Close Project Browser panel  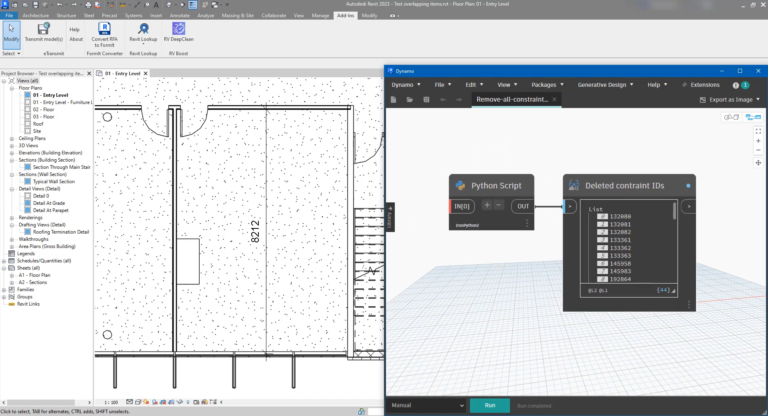click(x=89, y=73)
